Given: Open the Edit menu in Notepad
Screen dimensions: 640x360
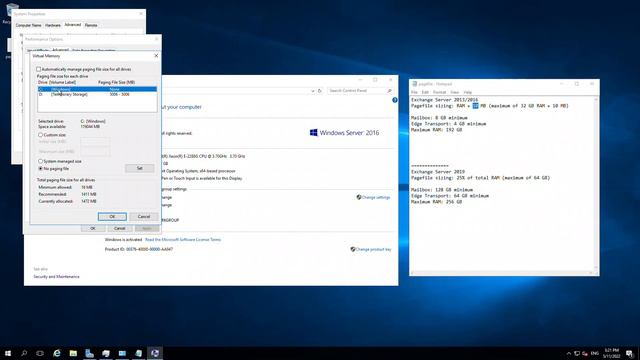Looking at the screenshot, I should tap(425, 92).
